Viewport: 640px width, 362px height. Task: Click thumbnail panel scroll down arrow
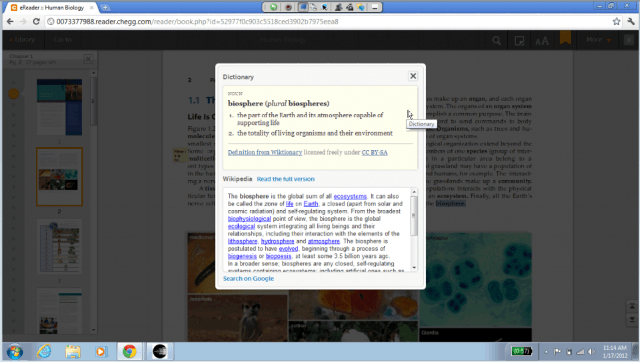(93, 330)
